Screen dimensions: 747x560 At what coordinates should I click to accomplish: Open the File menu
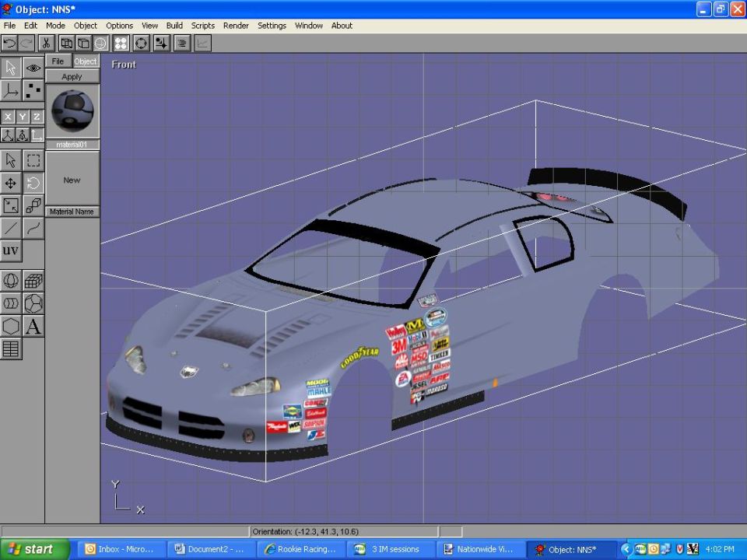pos(9,26)
